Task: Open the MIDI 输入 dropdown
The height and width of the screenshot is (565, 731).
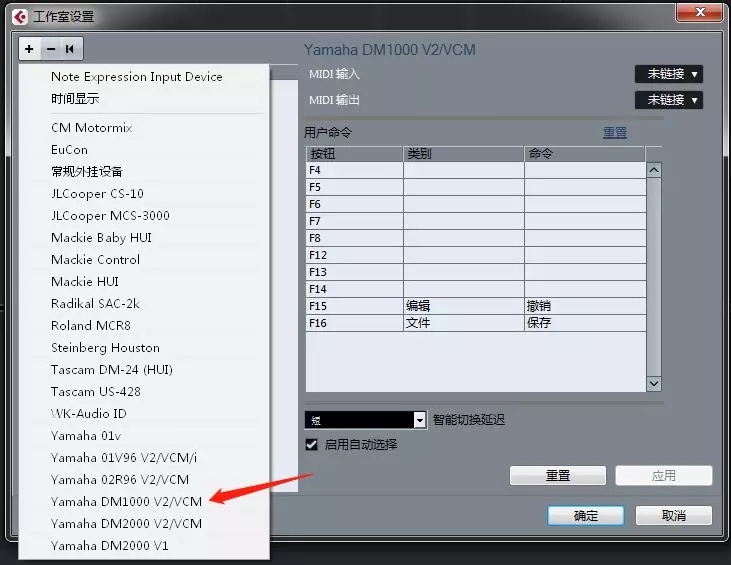Action: pyautogui.click(x=668, y=74)
